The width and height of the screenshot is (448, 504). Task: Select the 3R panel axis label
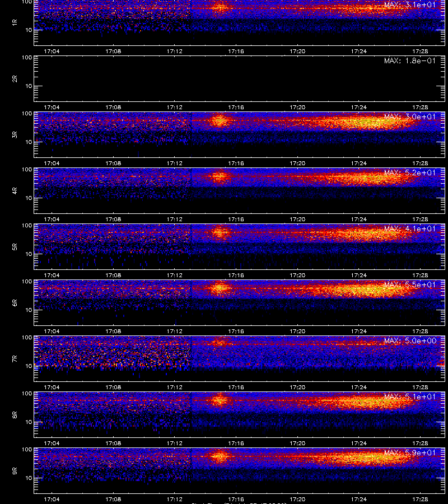tap(15, 134)
